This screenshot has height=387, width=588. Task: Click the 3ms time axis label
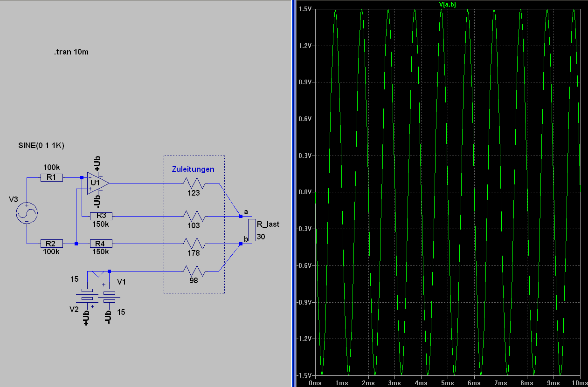click(x=395, y=382)
